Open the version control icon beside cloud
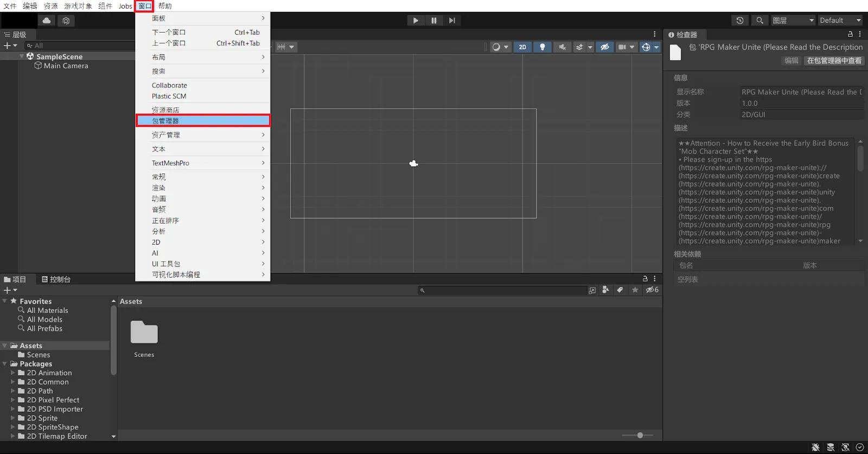868x454 pixels. tap(66, 21)
